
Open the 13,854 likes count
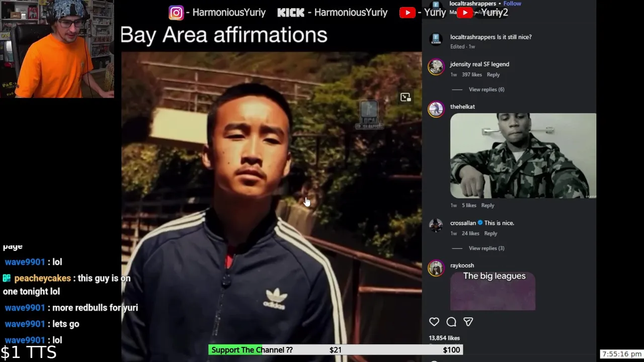pyautogui.click(x=444, y=338)
